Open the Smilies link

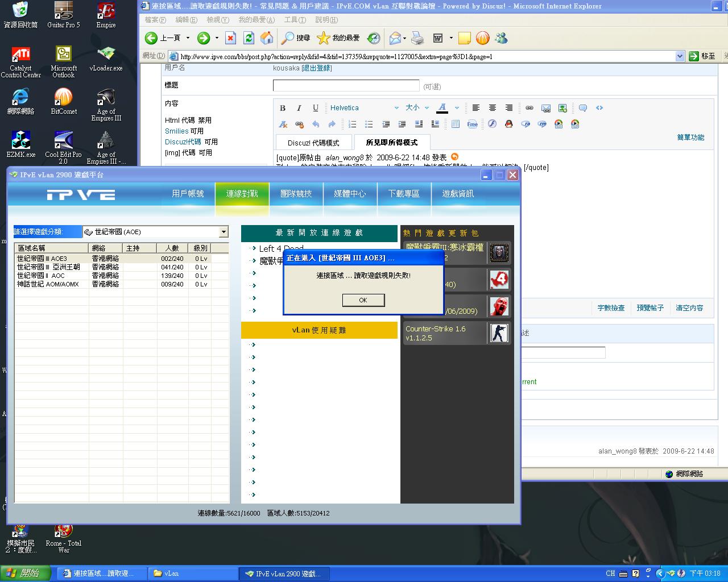(x=177, y=131)
